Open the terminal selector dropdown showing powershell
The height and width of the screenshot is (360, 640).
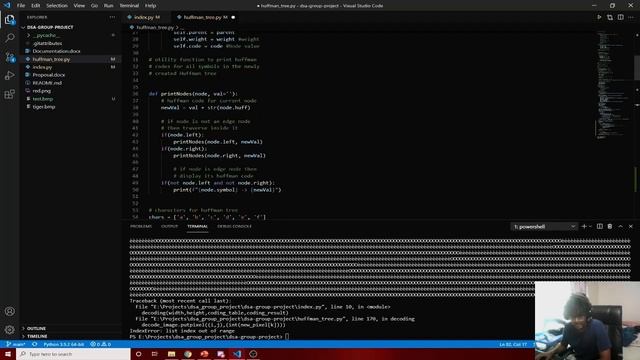point(544,227)
